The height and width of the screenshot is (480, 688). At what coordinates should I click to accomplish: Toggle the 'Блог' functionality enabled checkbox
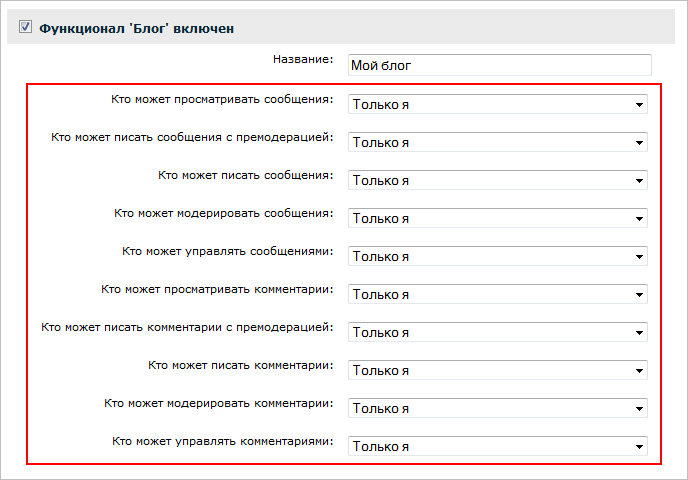(x=25, y=29)
